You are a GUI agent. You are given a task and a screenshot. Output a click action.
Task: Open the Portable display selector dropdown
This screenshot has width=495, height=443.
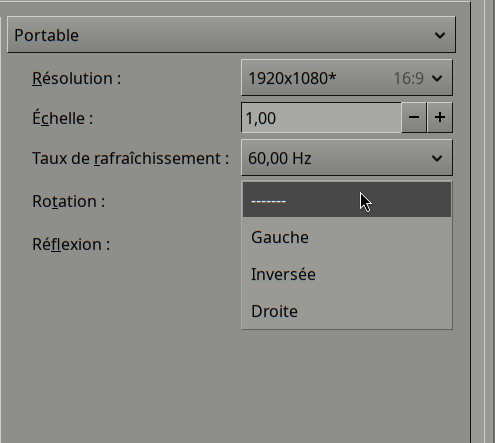(231, 35)
